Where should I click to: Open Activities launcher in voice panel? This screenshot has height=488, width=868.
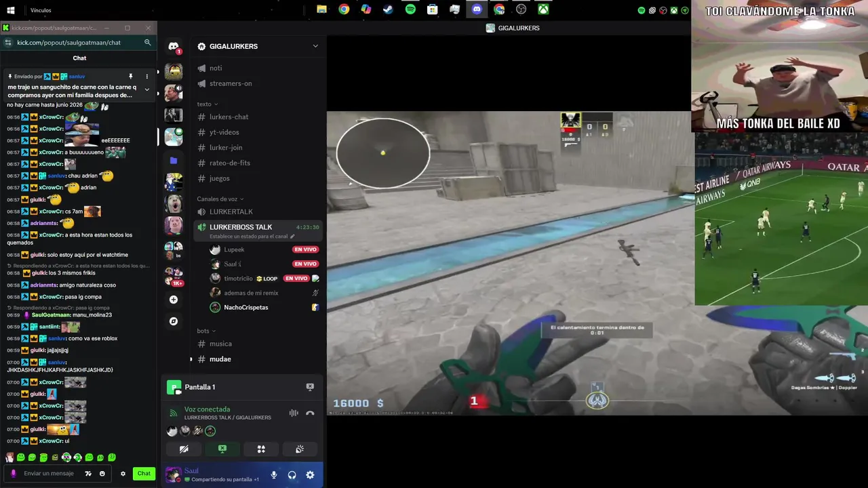tap(261, 449)
